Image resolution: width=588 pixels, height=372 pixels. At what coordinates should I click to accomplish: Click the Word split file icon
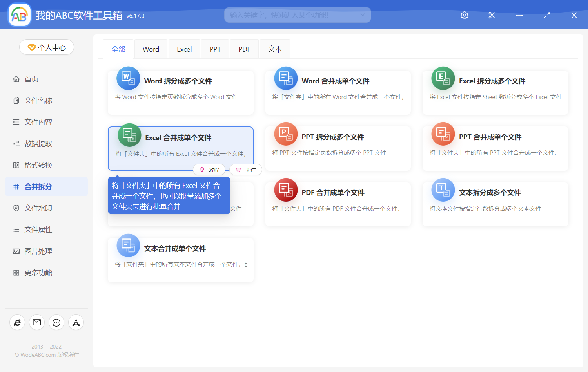point(128,79)
